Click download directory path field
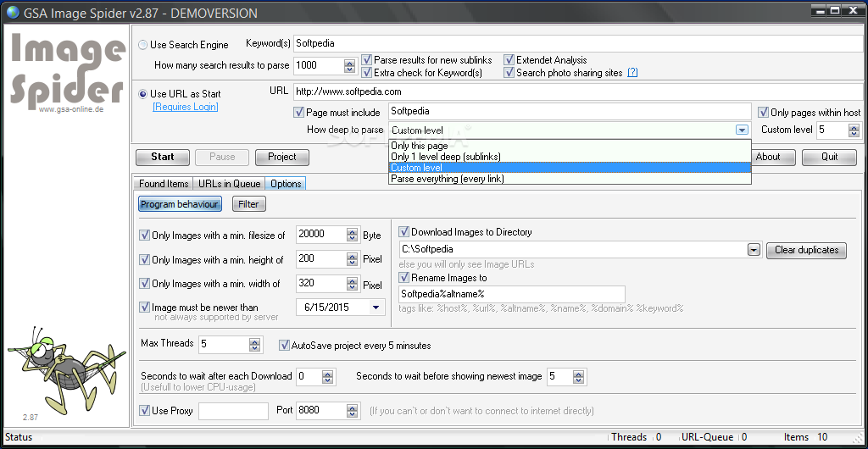This screenshot has width=868, height=449. [x=573, y=250]
